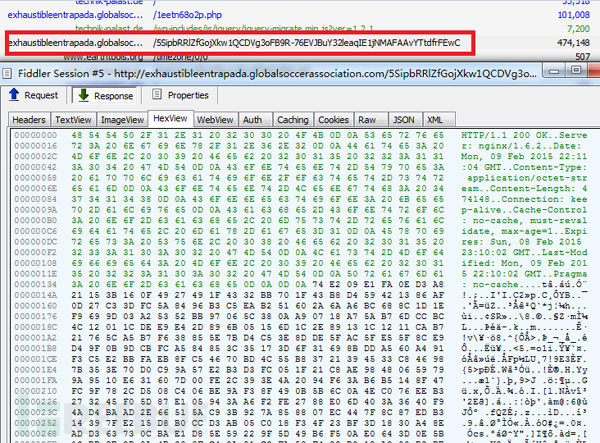Click hex offset 000001FA in HexView

pos(36,380)
